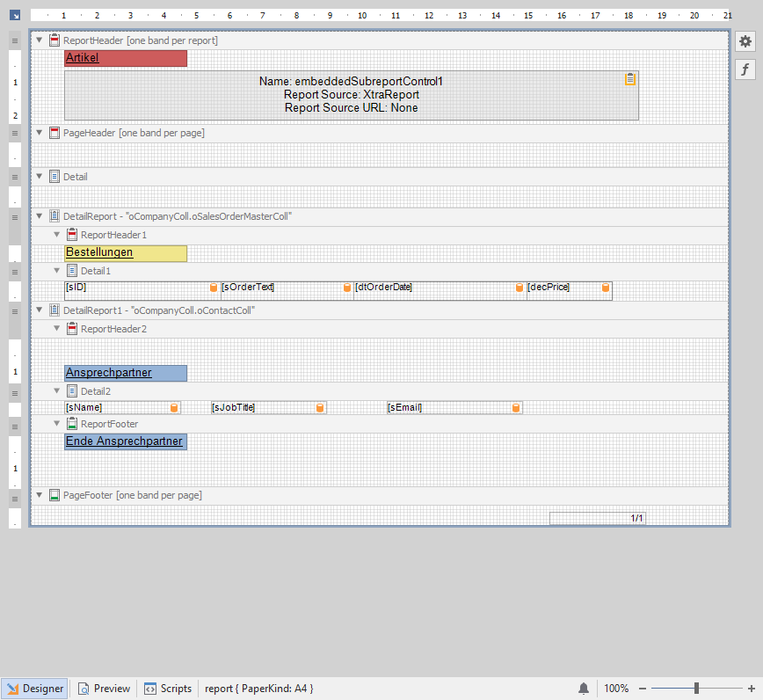Collapse the ReportHeader1 band
This screenshot has height=700, width=763.
pos(57,235)
